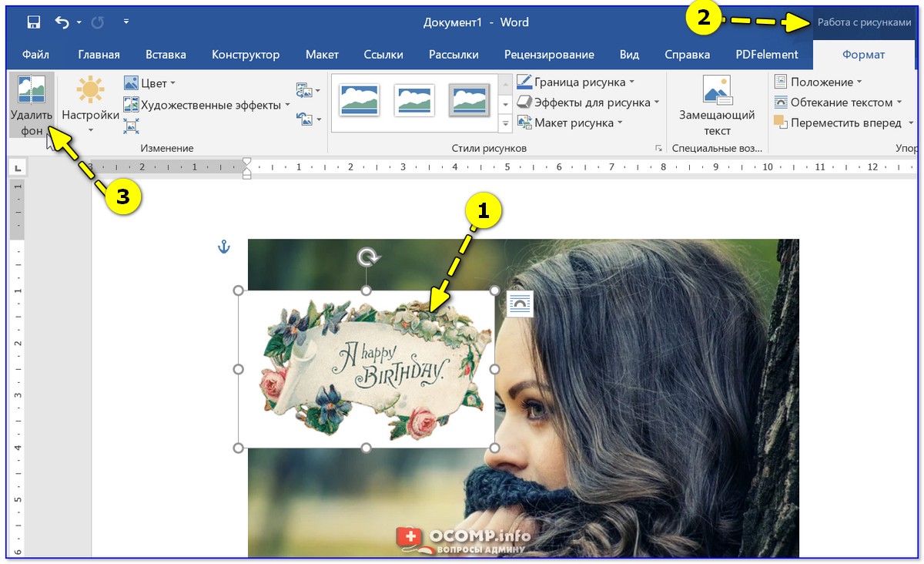Open the Change Picture dropdown icon

[308, 91]
